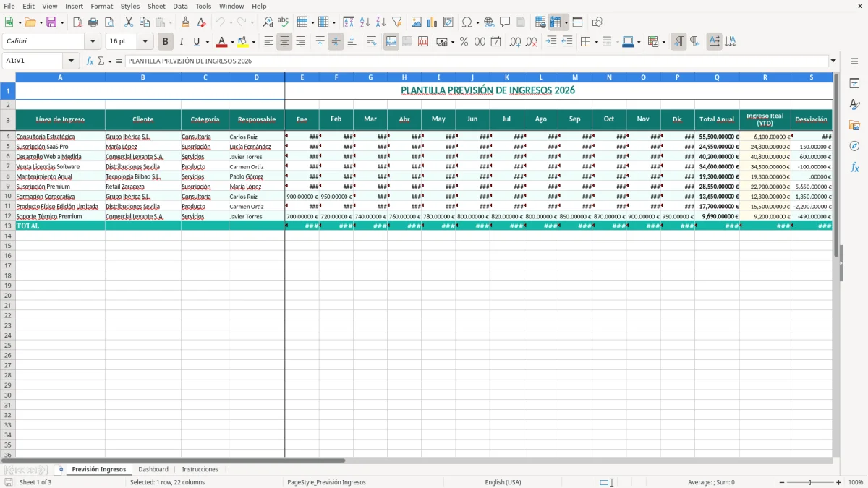This screenshot has width=868, height=488.
Task: Run the spelling check
Action: [284, 22]
